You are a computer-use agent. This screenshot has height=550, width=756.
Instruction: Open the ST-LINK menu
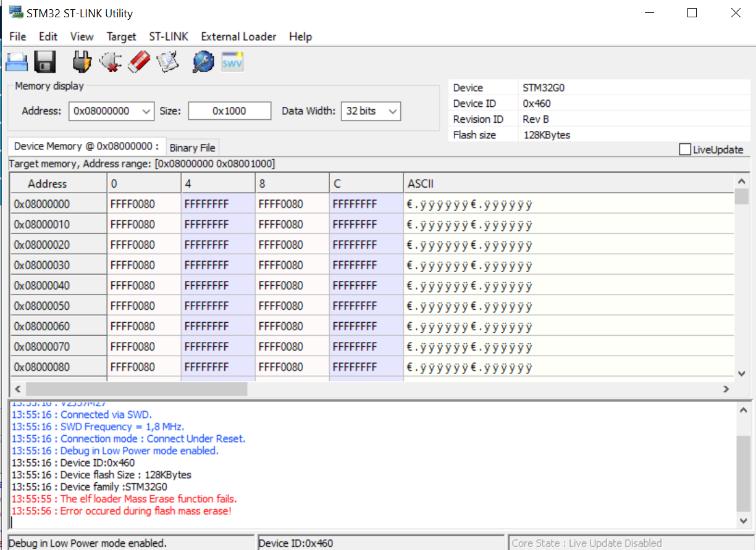pos(168,36)
